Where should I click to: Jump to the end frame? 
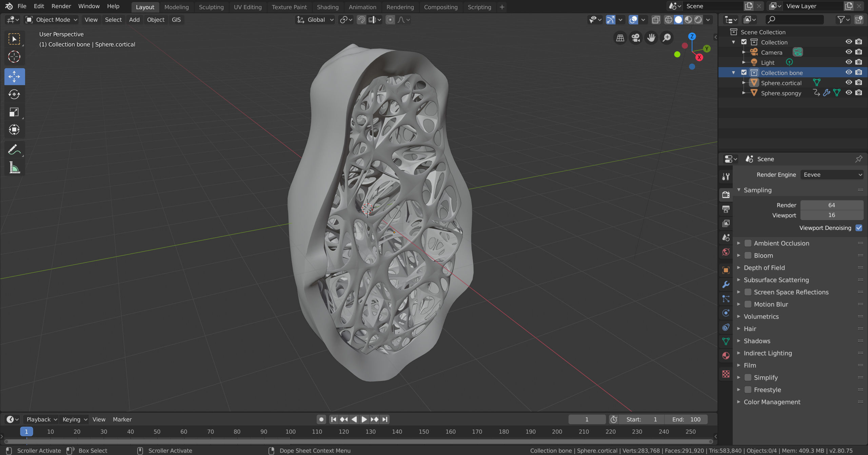coord(385,419)
